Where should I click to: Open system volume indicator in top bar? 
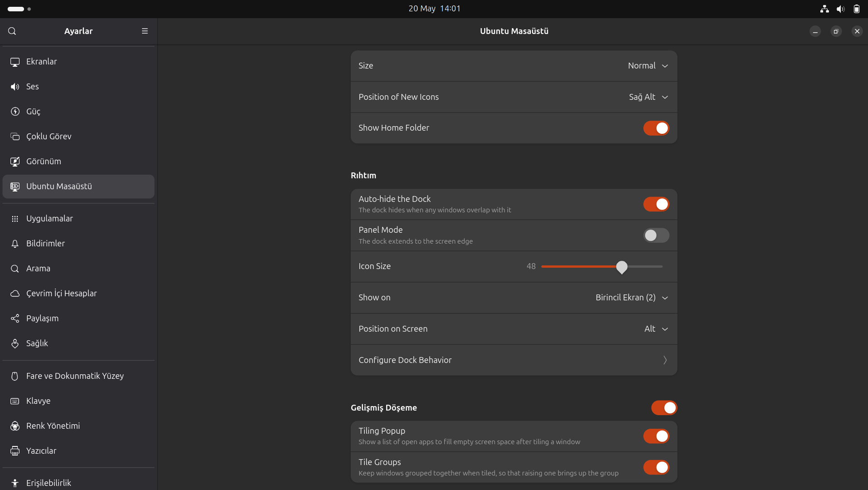840,9
